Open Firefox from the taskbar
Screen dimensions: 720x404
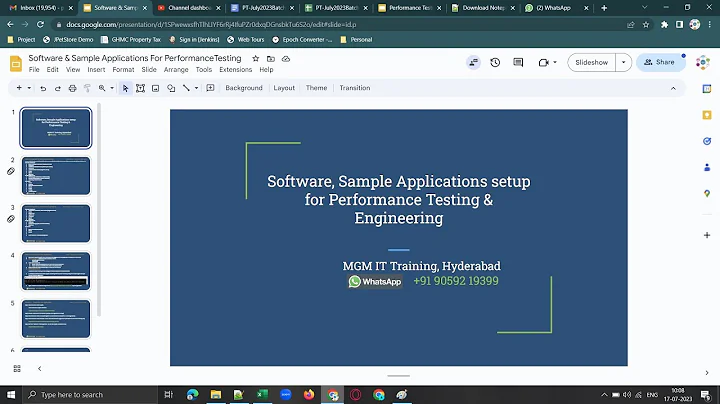point(309,395)
